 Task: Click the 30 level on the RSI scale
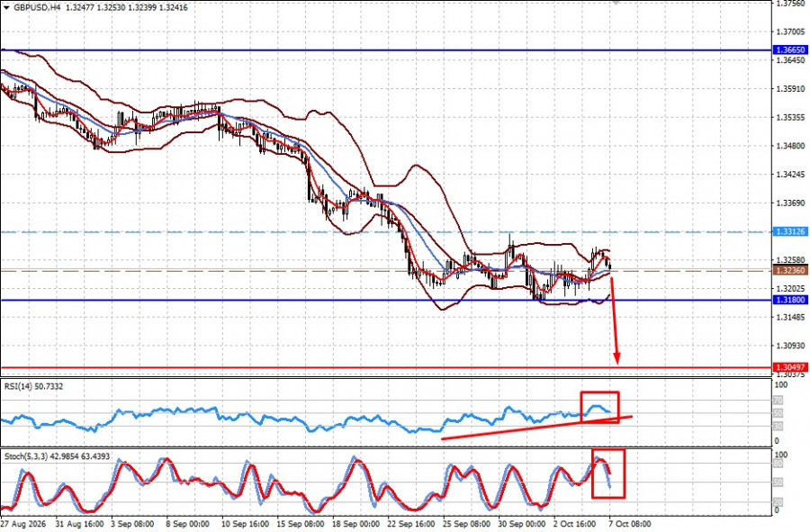(778, 426)
